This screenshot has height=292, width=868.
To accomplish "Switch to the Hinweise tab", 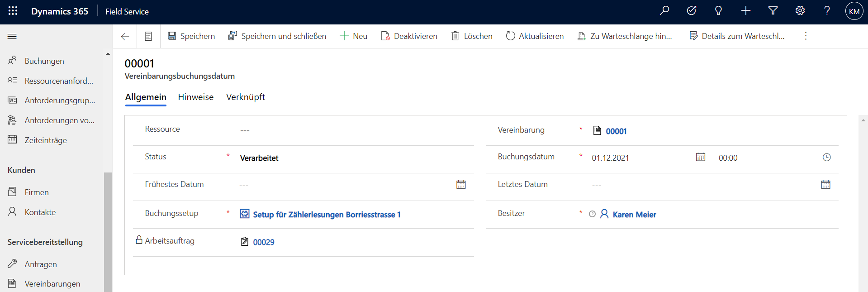I will click(x=195, y=97).
